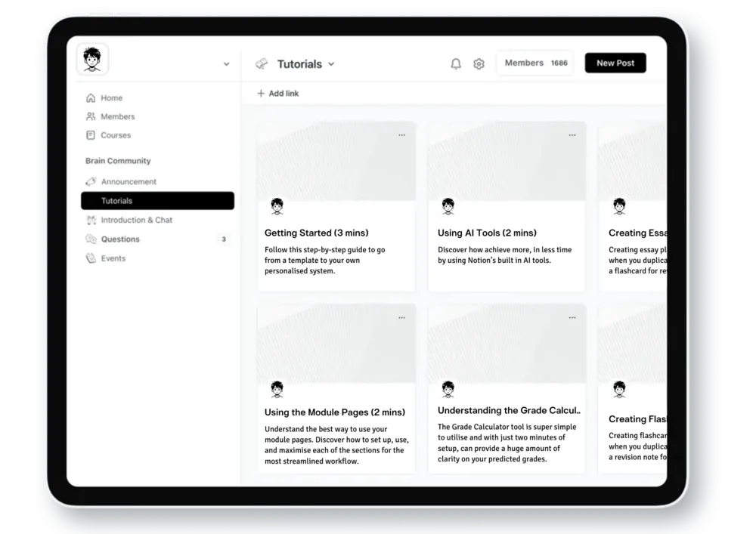Expand the community switcher chevron in sidebar

pyautogui.click(x=226, y=64)
